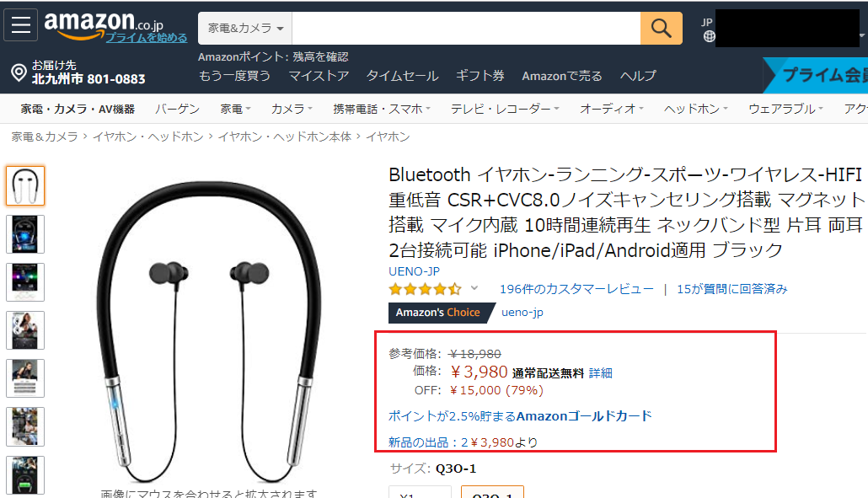
Task: Open the 家電&カメラ search category dropdown
Action: 245,28
